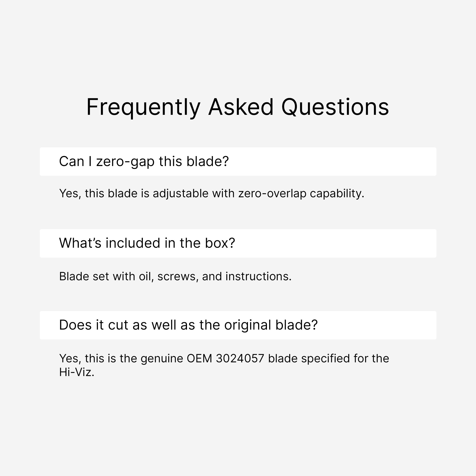Screen dimensions: 476x476
Task: Click the "Blade set with oil, screws" answer
Action: tap(175, 276)
